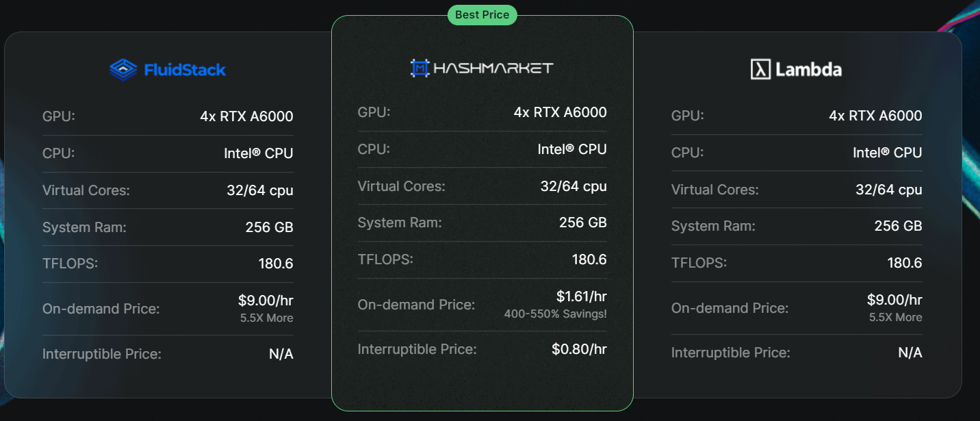Click Lambda $9.00/hr on-demand price
Screen dimensions: 980x421
pyautogui.click(x=894, y=300)
